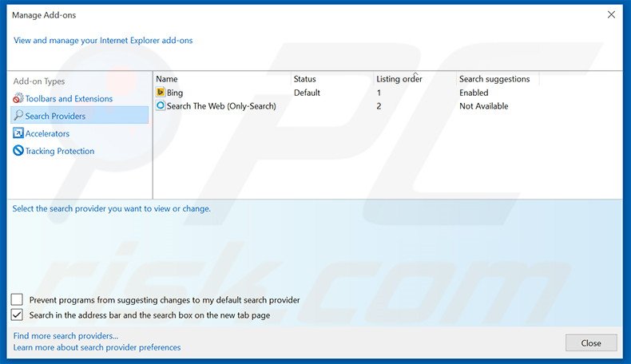The height and width of the screenshot is (364, 631).
Task: Click the Search Providers magnifier icon
Action: (x=18, y=116)
